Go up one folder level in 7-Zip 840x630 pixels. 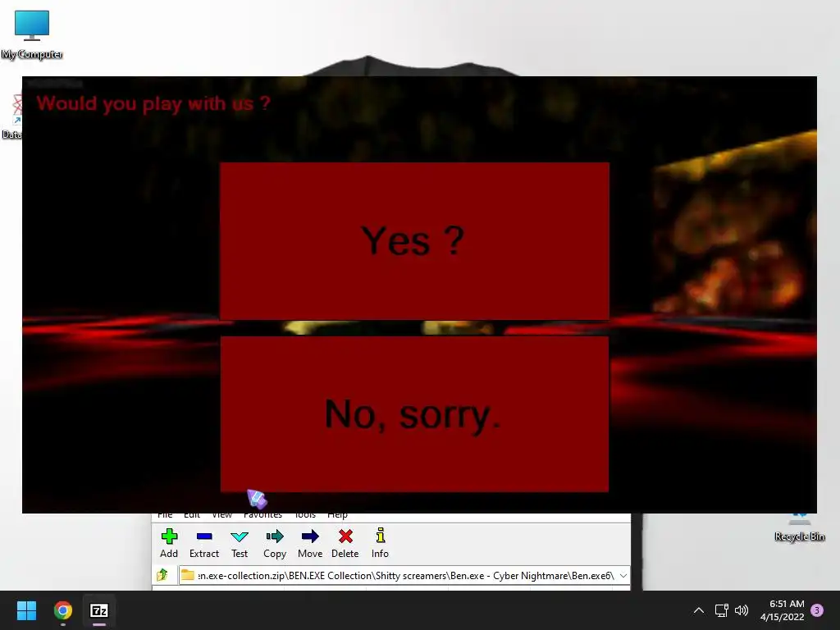162,575
